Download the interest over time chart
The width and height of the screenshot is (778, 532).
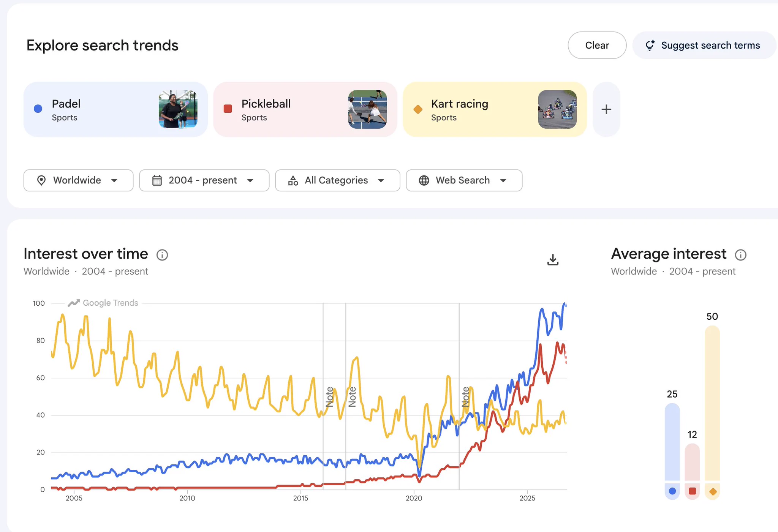click(553, 260)
